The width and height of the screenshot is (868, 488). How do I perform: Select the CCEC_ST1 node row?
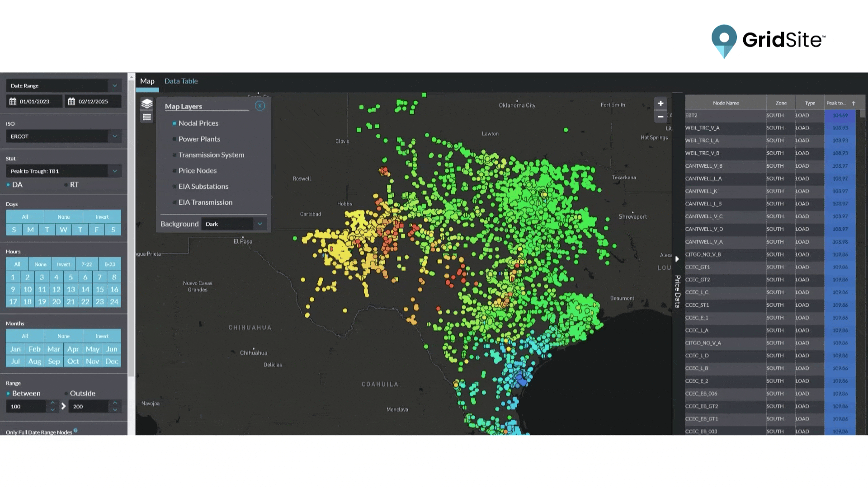coord(770,305)
